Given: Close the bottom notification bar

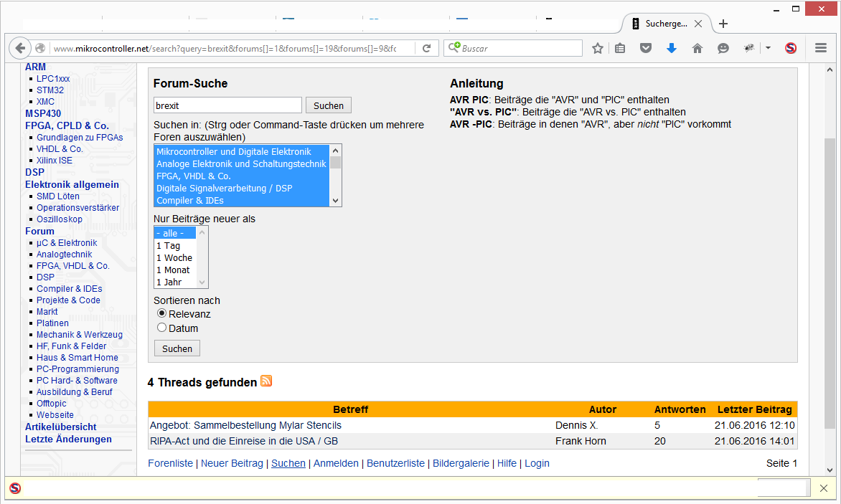Looking at the screenshot, I should (x=824, y=488).
